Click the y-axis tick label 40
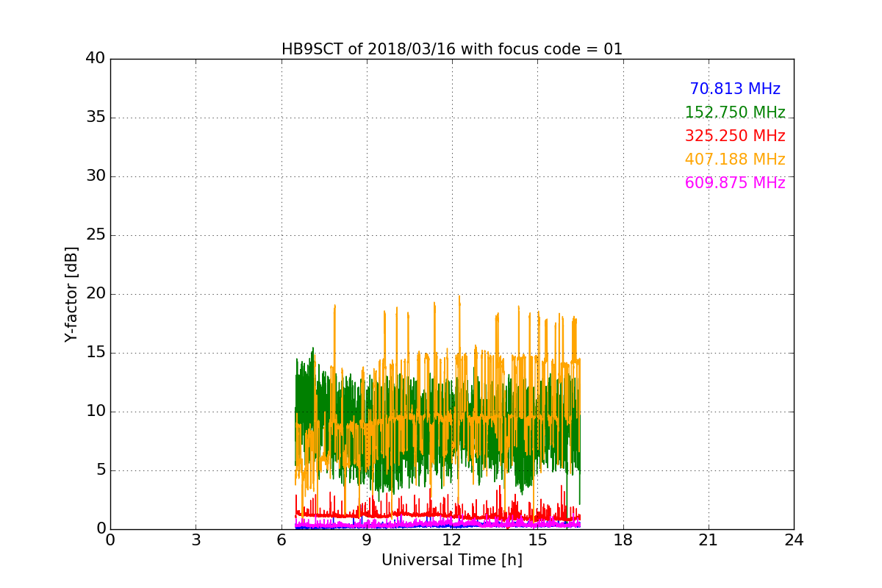Viewport: 882px width, 588px height. 96,59
